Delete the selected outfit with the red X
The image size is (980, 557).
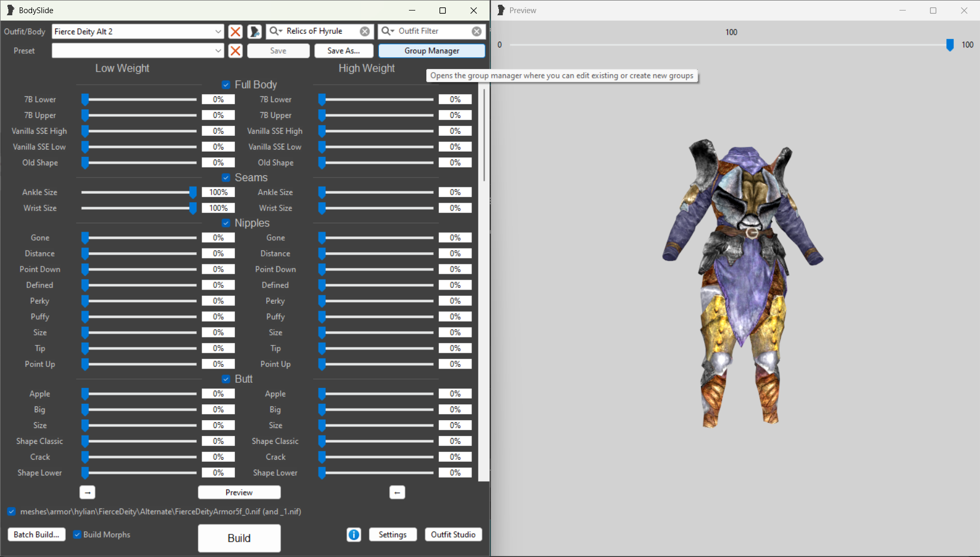tap(235, 32)
